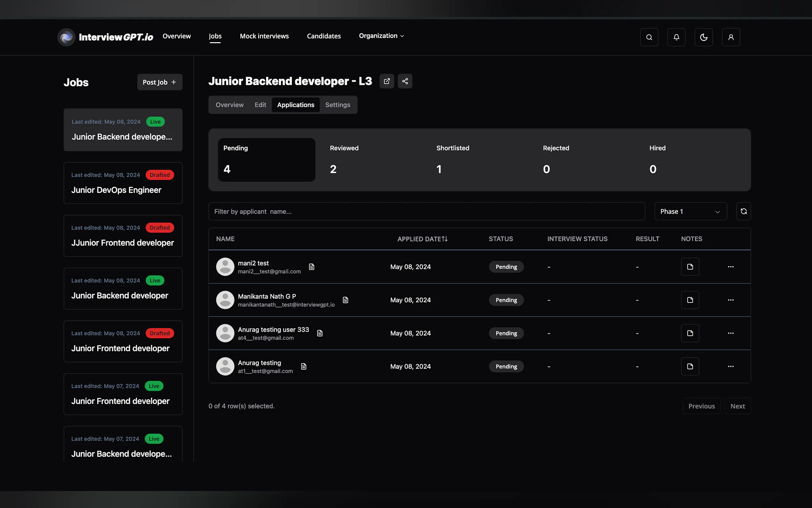
Task: Click the Post Job button
Action: tap(160, 82)
